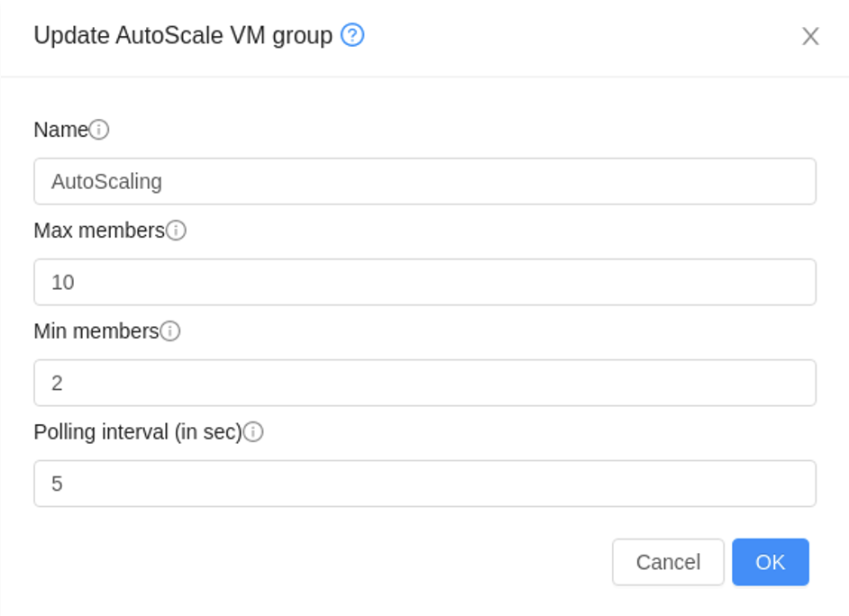Select the Min members input field
This screenshot has height=616, width=849.
[425, 383]
